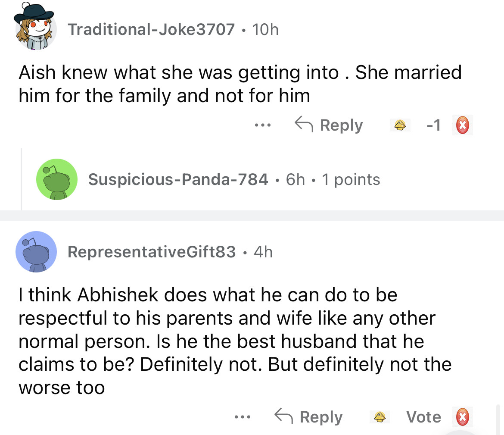Viewport: 504px width, 435px height.
Task: Click the Vote label on the bottom comment
Action: [x=423, y=417]
